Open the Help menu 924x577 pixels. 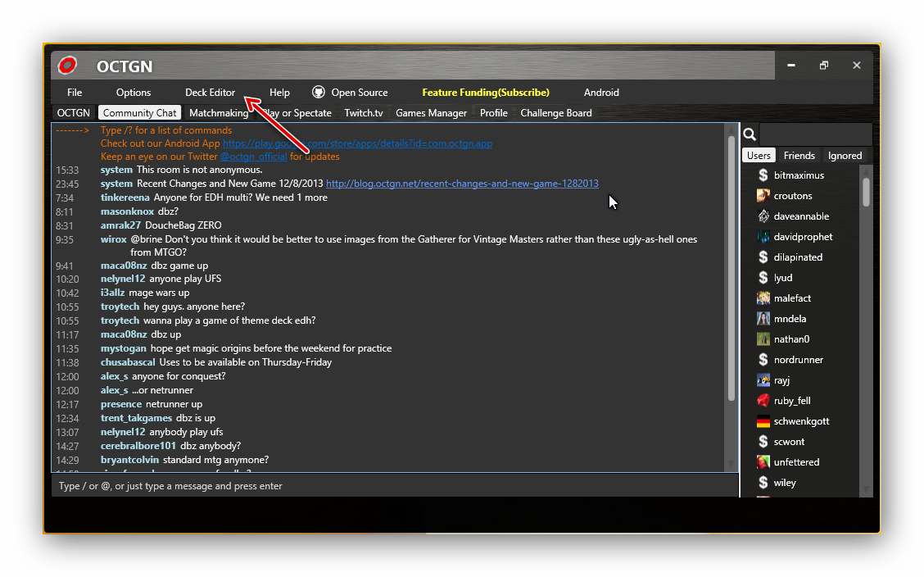279,93
